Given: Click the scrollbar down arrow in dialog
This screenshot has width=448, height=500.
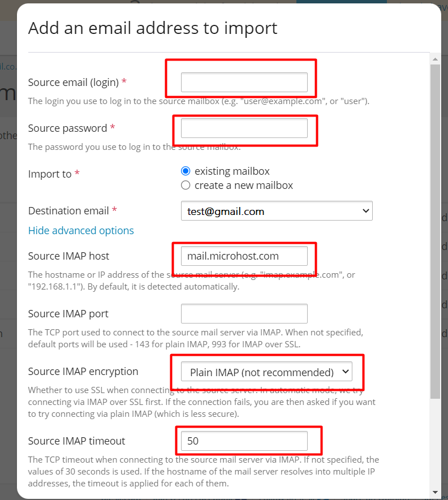Looking at the screenshot, I should (x=435, y=492).
